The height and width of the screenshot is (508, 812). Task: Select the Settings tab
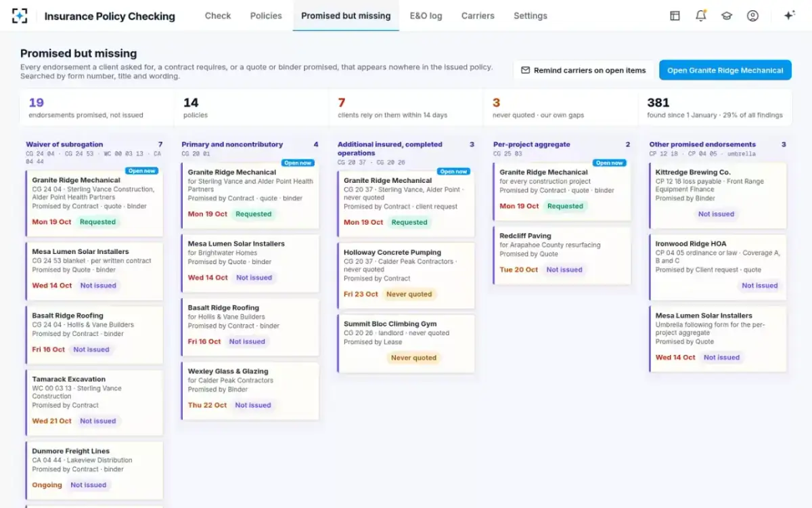point(531,16)
